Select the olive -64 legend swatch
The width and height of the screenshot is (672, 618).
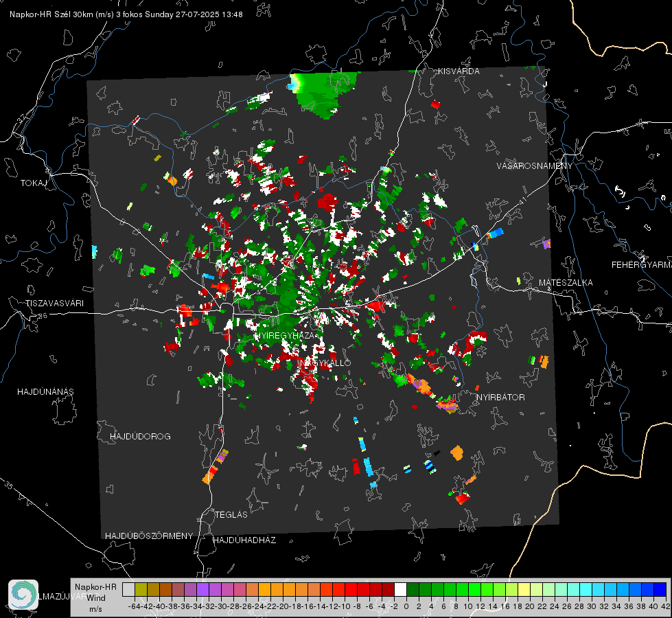click(141, 590)
